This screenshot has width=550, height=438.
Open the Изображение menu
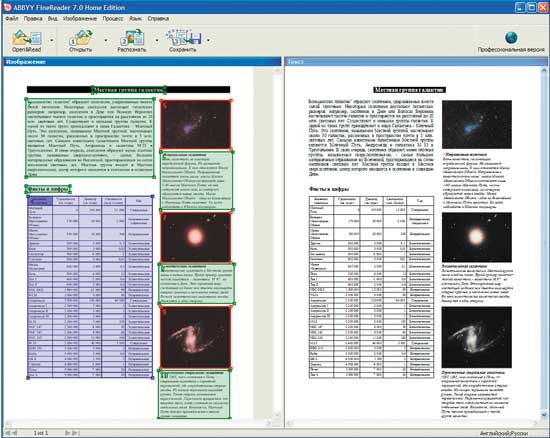coord(80,19)
